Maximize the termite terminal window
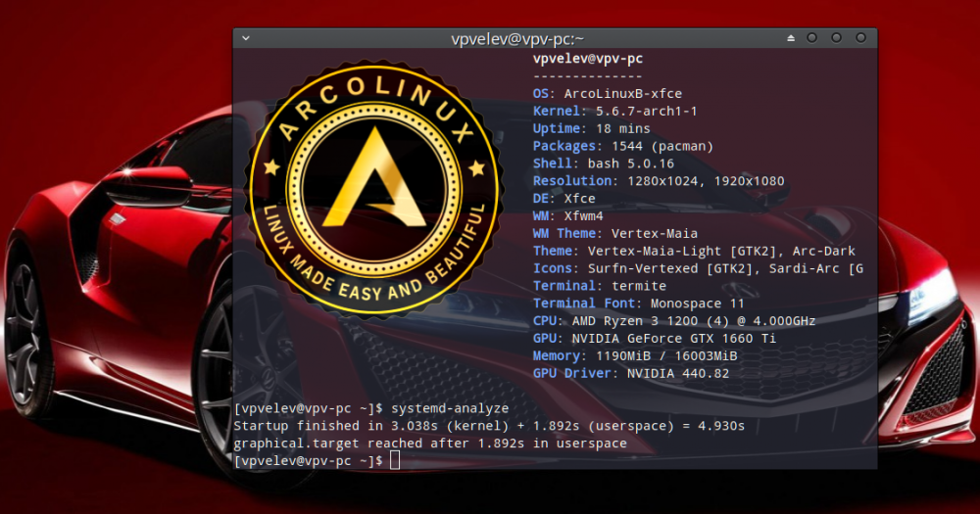The height and width of the screenshot is (514, 980). [x=836, y=38]
